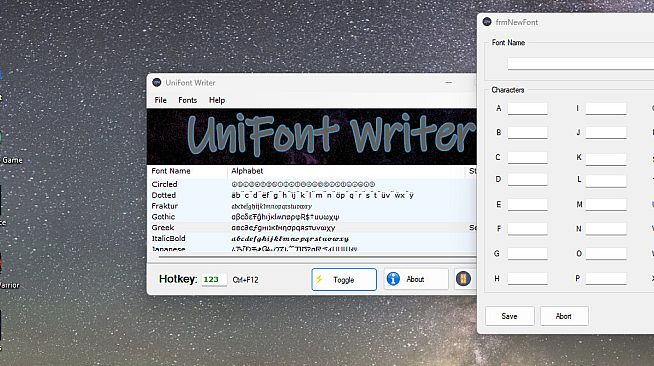Click the character field for letter O
Viewport: 654px width, 366px height.
606,254
